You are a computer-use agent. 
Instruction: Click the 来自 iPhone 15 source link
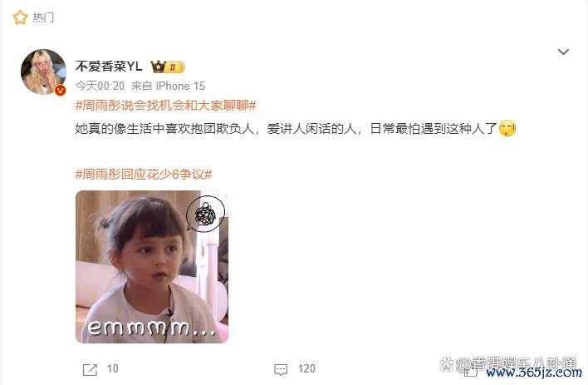(x=168, y=86)
